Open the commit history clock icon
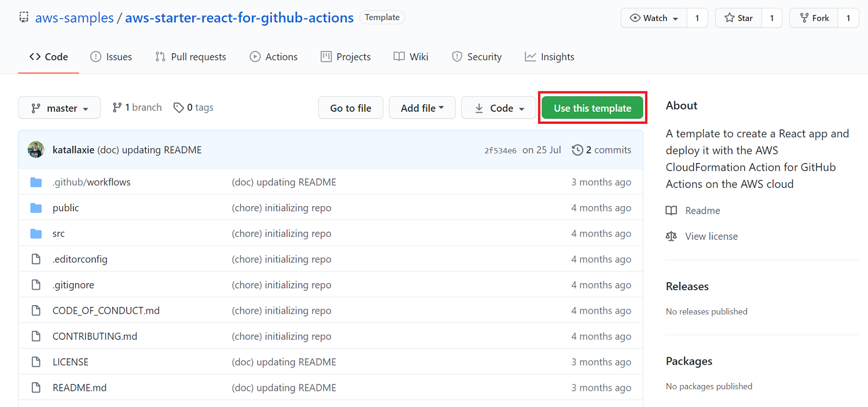 577,149
